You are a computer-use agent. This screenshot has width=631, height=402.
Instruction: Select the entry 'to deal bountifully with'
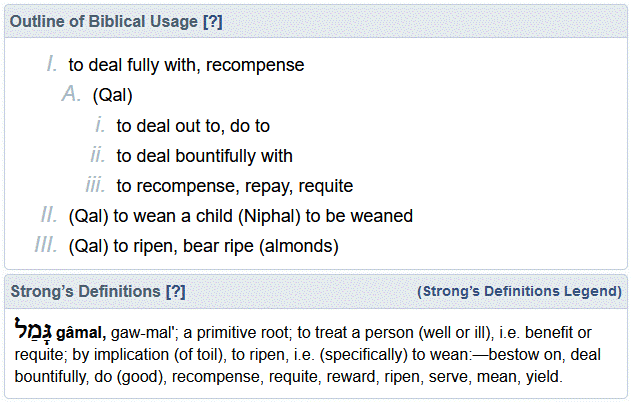[204, 156]
